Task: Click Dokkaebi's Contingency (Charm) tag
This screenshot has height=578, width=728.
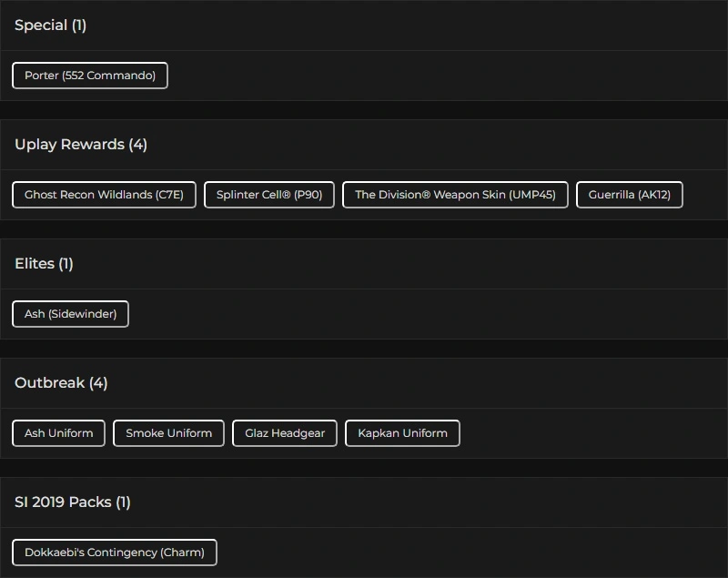Action: [x=115, y=553]
